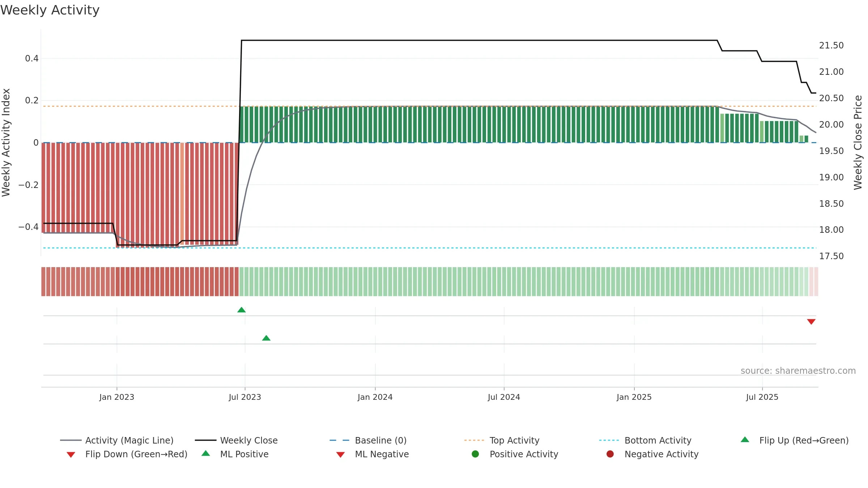
Task: Click the −0.4 left axis tick label
Action: 29,227
